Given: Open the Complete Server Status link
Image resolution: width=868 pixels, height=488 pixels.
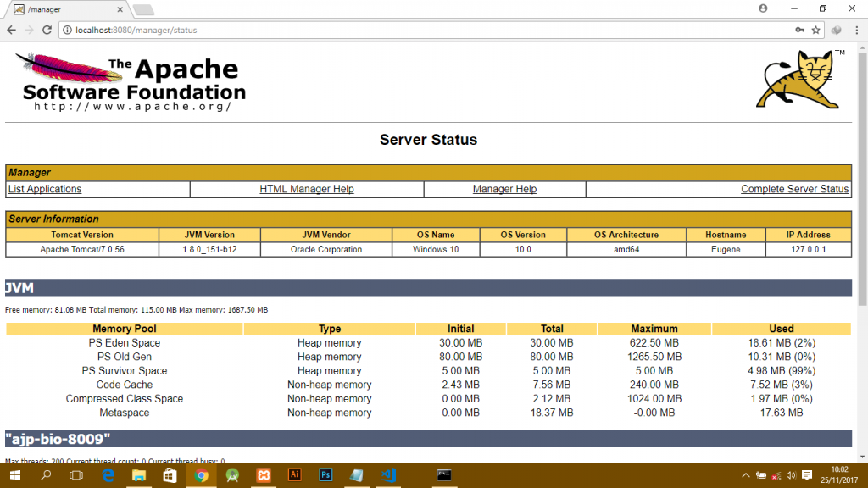Looking at the screenshot, I should (x=794, y=189).
